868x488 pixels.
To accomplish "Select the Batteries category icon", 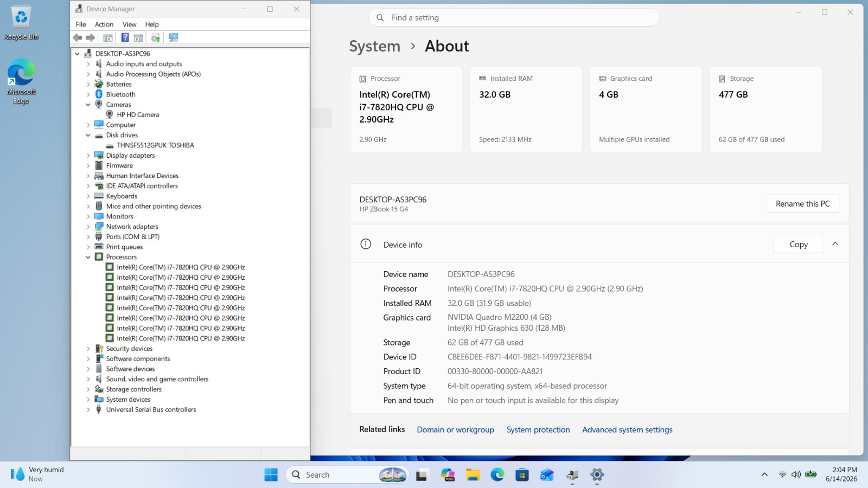I will point(99,84).
